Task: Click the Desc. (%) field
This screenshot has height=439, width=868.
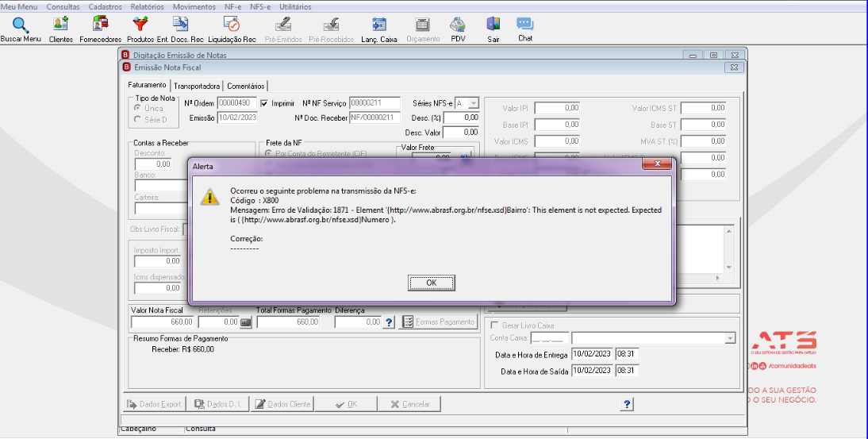Action: pyautogui.click(x=461, y=118)
